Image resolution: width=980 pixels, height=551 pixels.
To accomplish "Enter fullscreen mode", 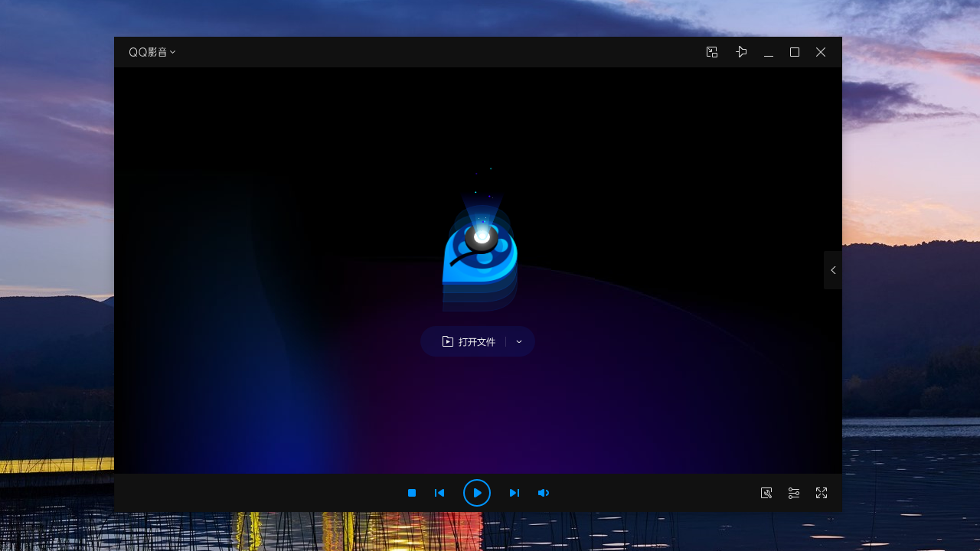I will tap(822, 493).
